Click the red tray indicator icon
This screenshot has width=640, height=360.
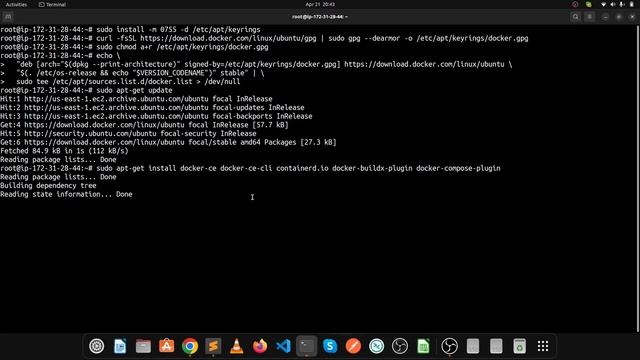click(x=575, y=4)
